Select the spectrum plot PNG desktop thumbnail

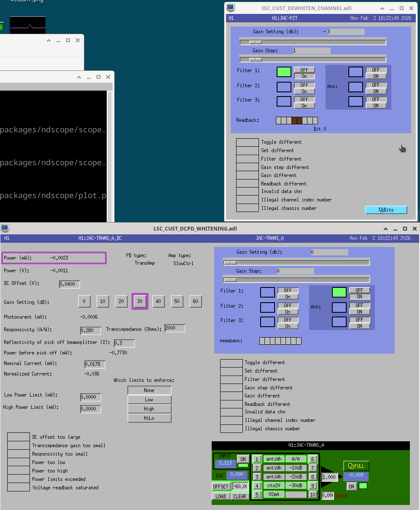point(27,25)
